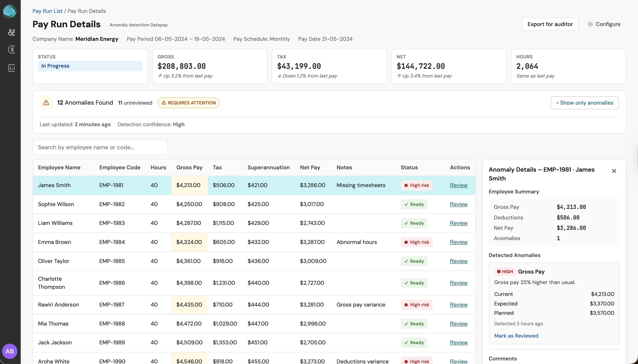Open Review for James Smith
This screenshot has height=364, width=638.
point(459,185)
